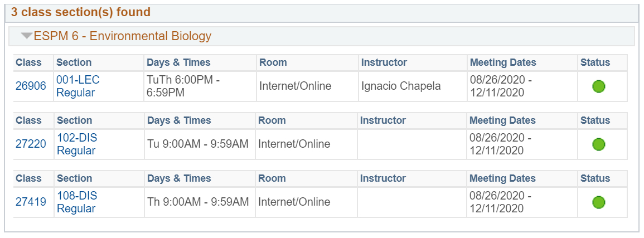
Task: Select the 102-DIS Regular section link
Action: point(77,144)
